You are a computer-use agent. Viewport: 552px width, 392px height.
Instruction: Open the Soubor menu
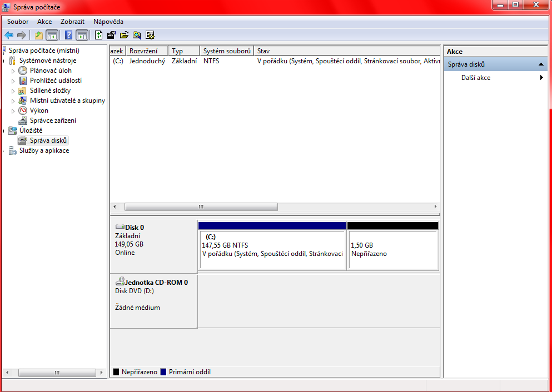18,22
